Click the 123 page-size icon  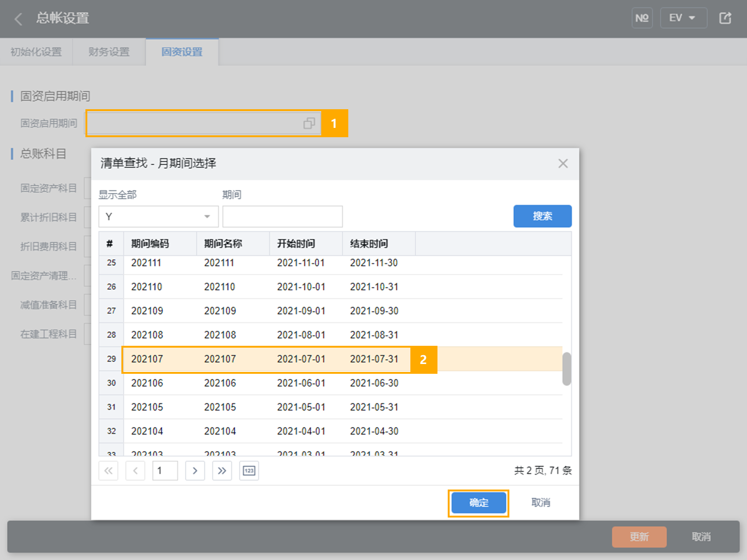(x=249, y=470)
